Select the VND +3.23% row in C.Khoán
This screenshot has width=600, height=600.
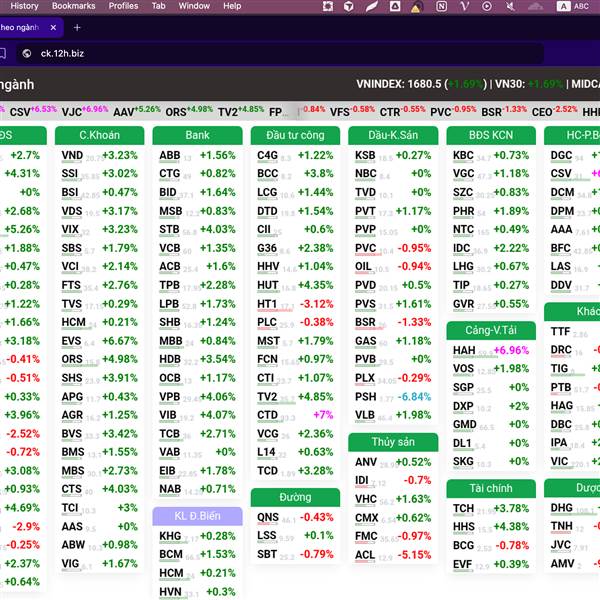99,155
